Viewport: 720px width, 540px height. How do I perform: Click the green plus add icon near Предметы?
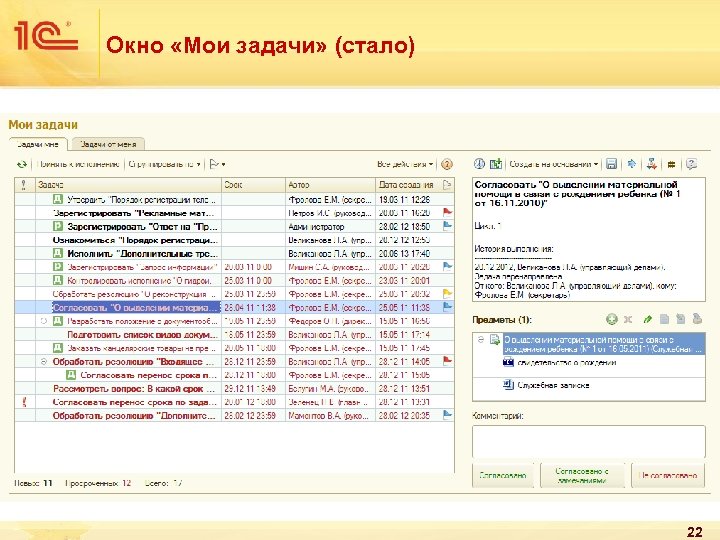click(611, 319)
